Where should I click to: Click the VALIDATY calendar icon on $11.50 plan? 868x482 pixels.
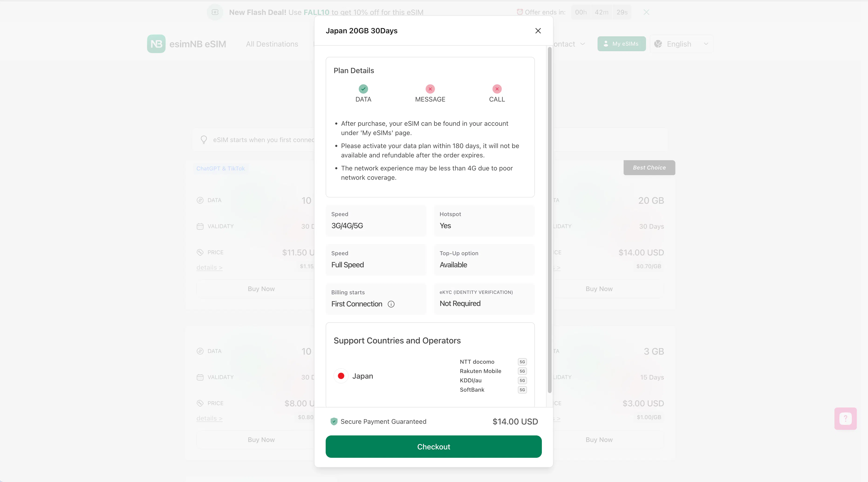(x=200, y=226)
